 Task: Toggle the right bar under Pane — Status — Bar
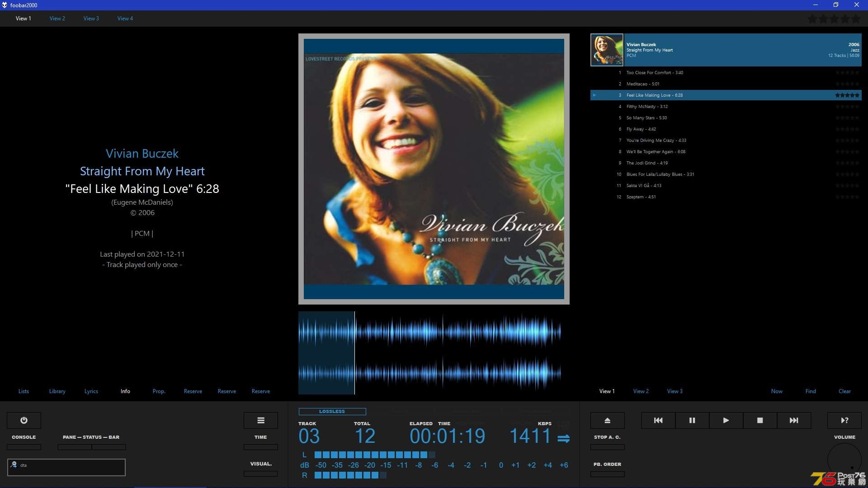click(x=109, y=447)
